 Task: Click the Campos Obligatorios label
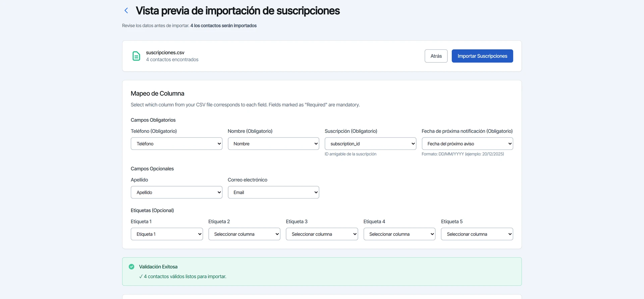(153, 120)
